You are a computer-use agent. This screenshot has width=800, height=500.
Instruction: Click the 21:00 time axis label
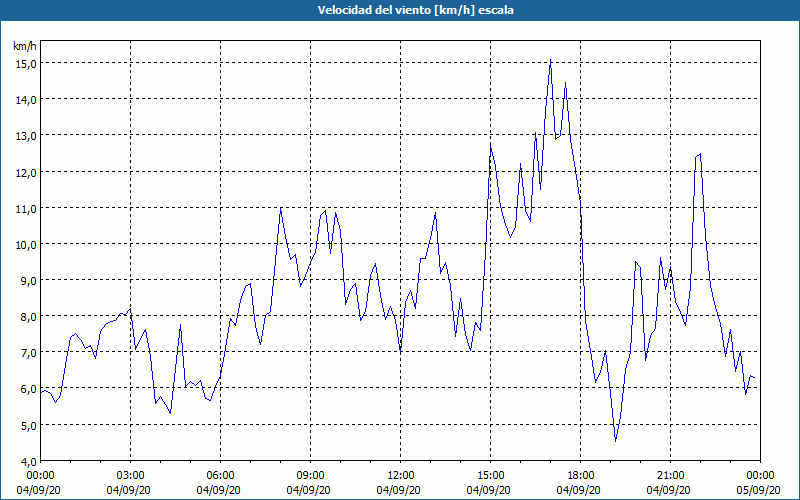670,476
